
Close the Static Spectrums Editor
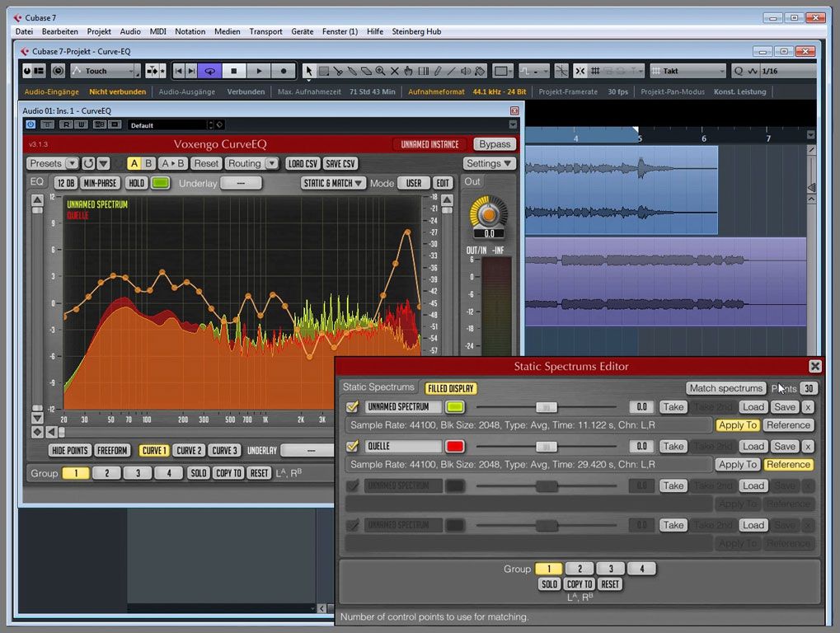(814, 366)
